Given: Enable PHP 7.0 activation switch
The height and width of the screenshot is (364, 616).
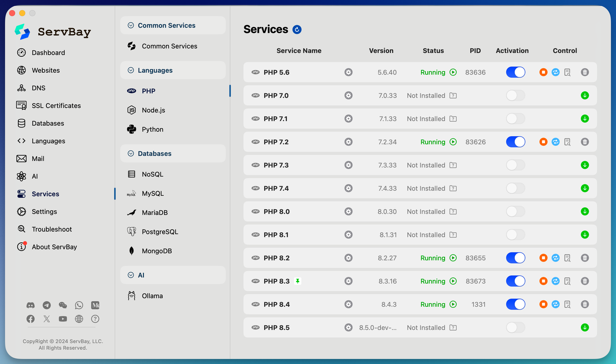Looking at the screenshot, I should point(515,95).
